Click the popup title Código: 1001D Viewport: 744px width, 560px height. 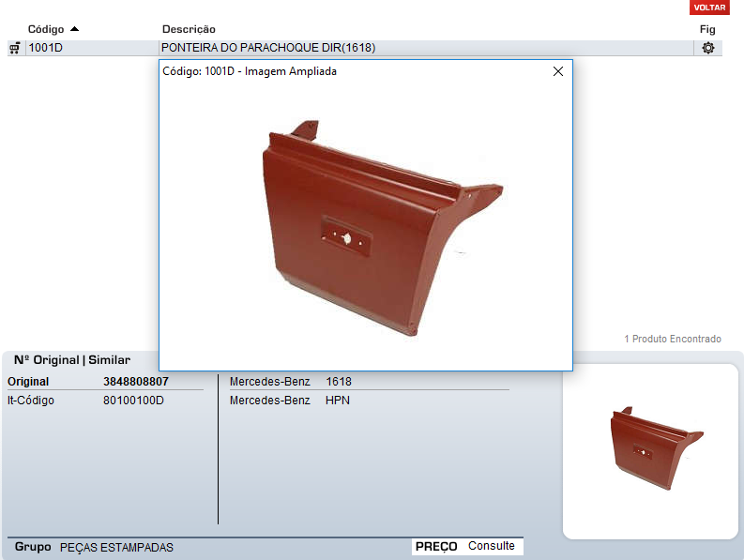pos(250,71)
